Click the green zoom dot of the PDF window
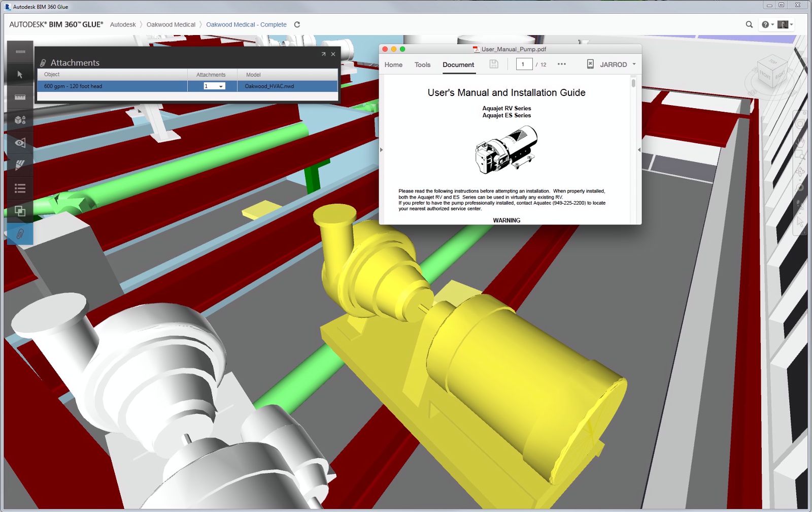 pos(402,49)
